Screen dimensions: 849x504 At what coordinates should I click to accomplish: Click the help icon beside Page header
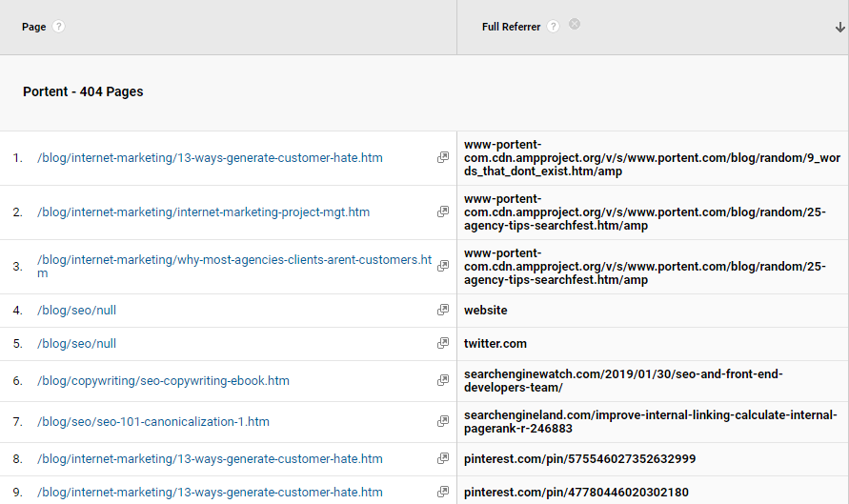coord(59,27)
